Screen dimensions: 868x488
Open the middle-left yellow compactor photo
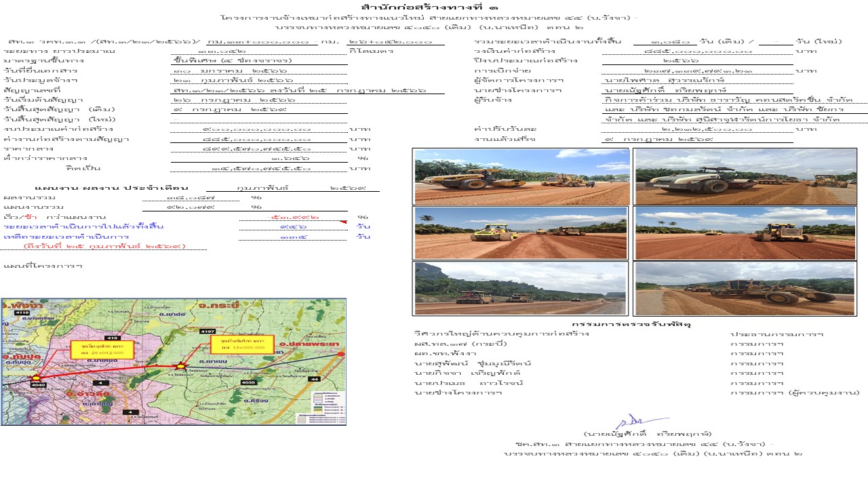[521, 233]
